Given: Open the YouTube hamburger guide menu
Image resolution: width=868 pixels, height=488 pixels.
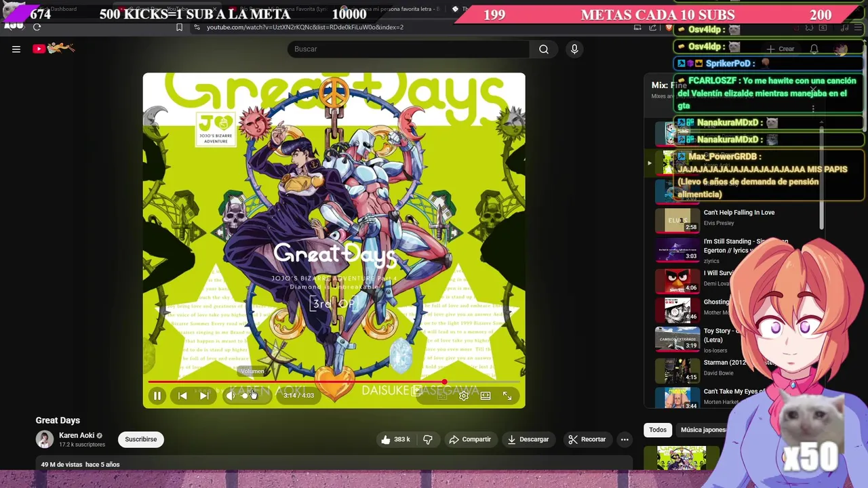Looking at the screenshot, I should coord(16,49).
